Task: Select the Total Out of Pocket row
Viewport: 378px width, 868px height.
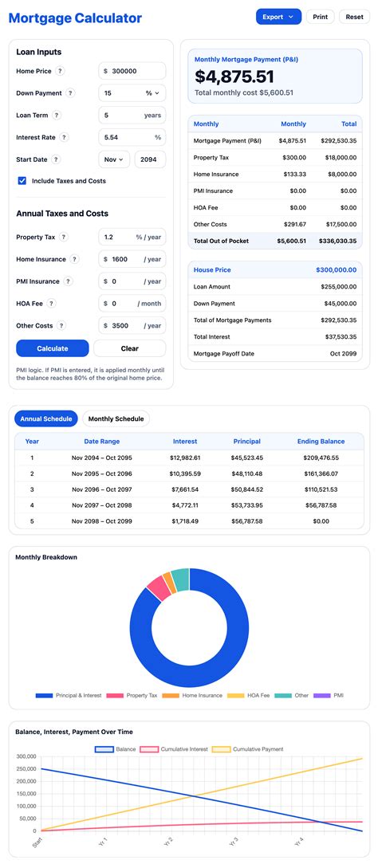Action: [275, 241]
